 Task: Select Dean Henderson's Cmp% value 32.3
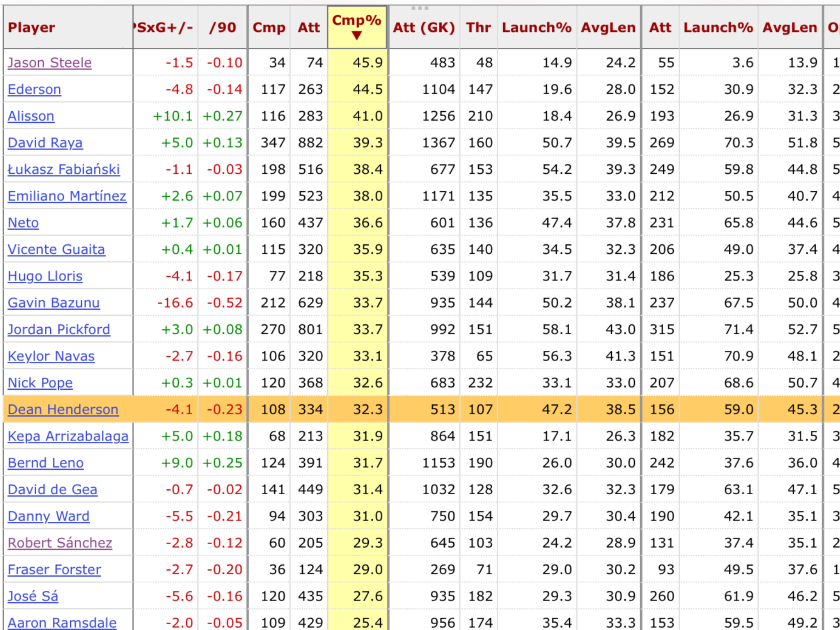click(x=368, y=409)
